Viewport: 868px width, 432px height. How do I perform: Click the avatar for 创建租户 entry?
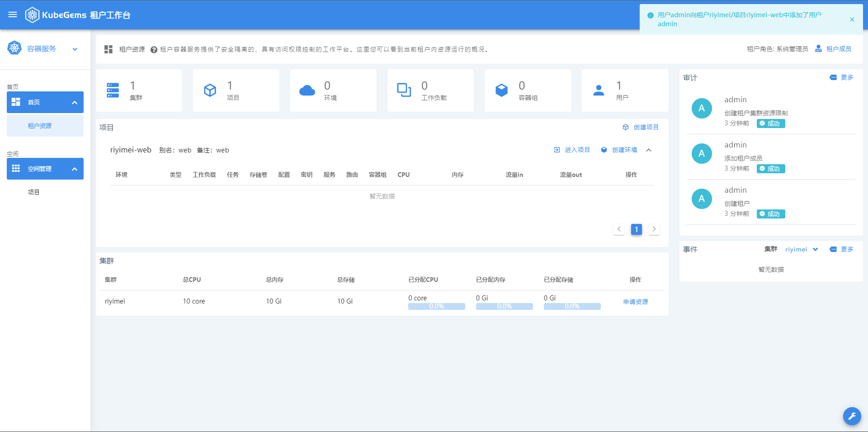click(x=702, y=199)
